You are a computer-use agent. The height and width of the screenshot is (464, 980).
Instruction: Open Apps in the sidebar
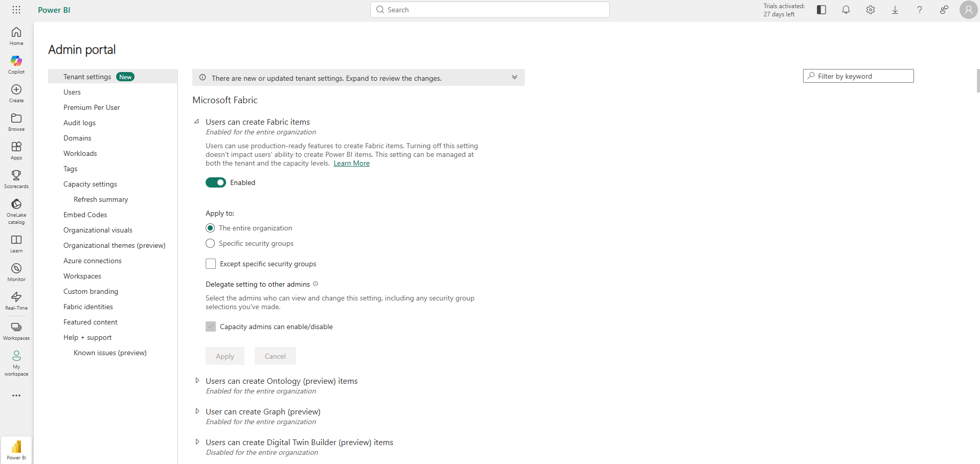16,151
